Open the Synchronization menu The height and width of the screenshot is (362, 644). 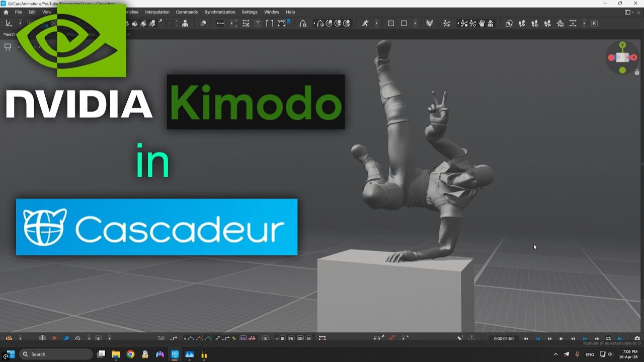coord(220,12)
